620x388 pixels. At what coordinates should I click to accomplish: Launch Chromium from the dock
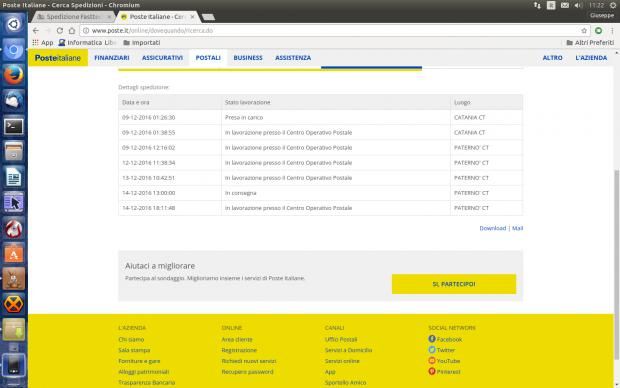coord(13,50)
